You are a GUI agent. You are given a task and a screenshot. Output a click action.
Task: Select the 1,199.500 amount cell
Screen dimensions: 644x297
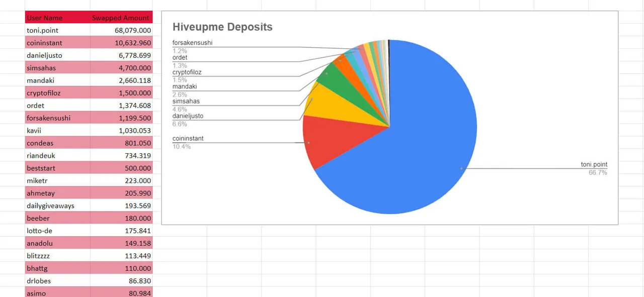click(121, 118)
